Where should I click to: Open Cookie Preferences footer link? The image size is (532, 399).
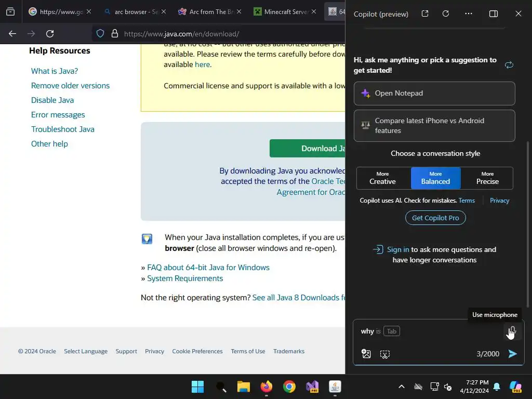pos(197,351)
